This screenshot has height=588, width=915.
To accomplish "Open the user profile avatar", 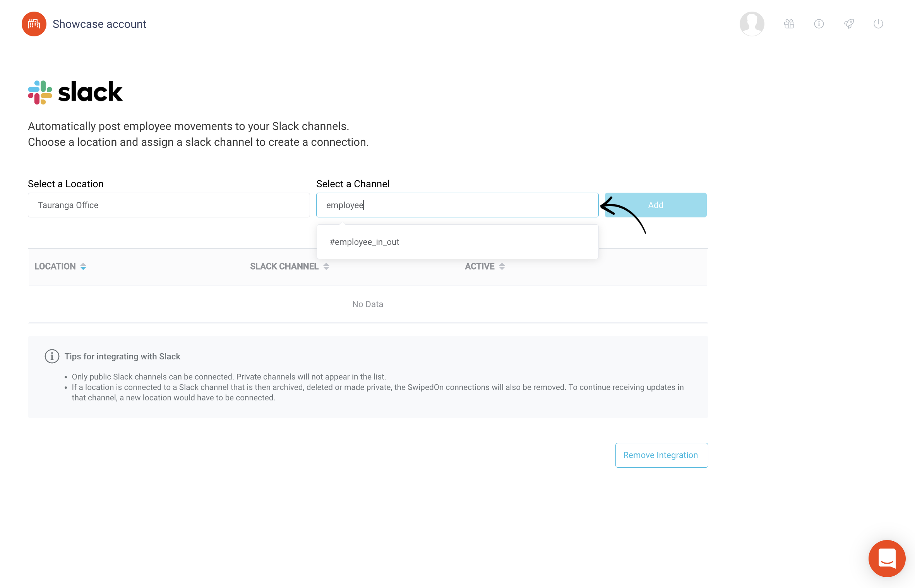I will point(752,24).
